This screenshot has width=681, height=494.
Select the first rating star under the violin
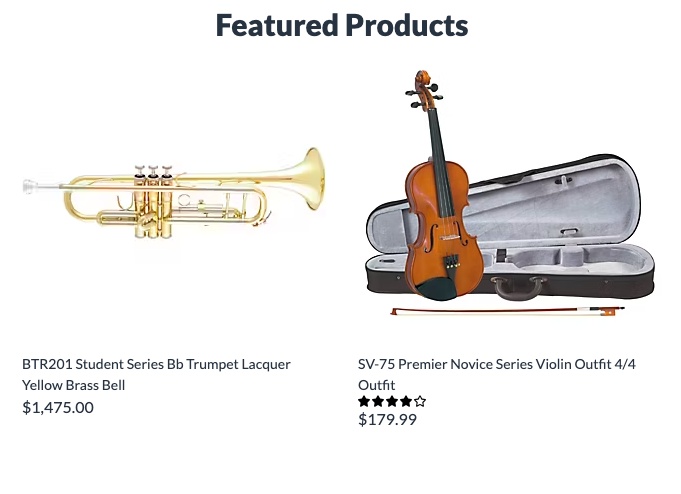click(364, 401)
